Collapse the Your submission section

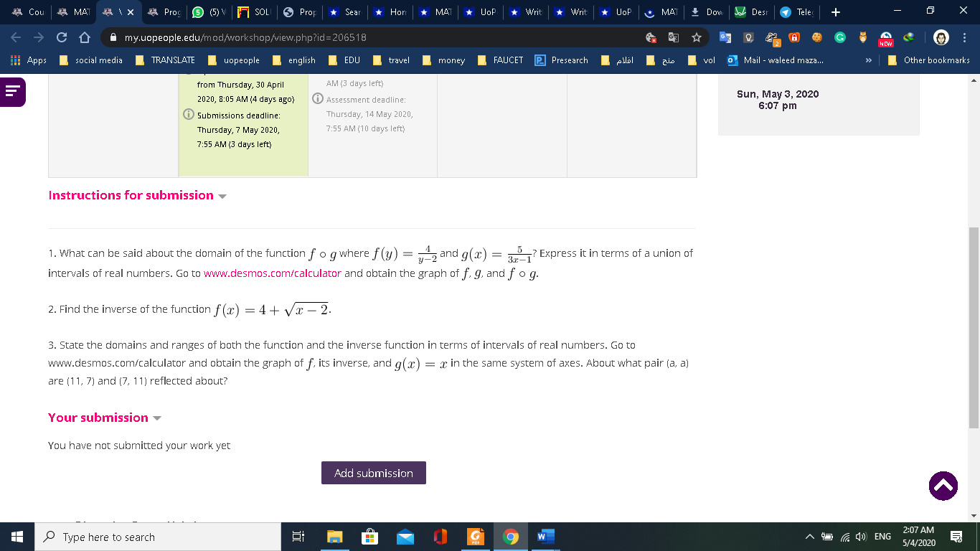[x=157, y=418]
